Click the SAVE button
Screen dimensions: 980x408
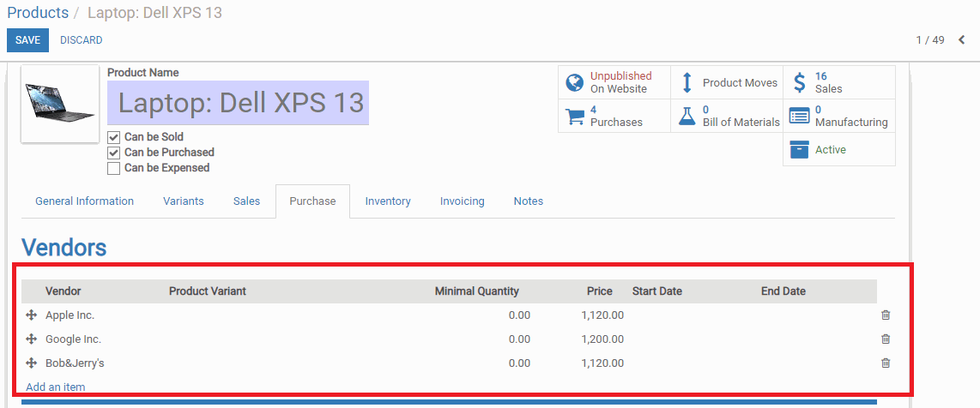tap(27, 40)
